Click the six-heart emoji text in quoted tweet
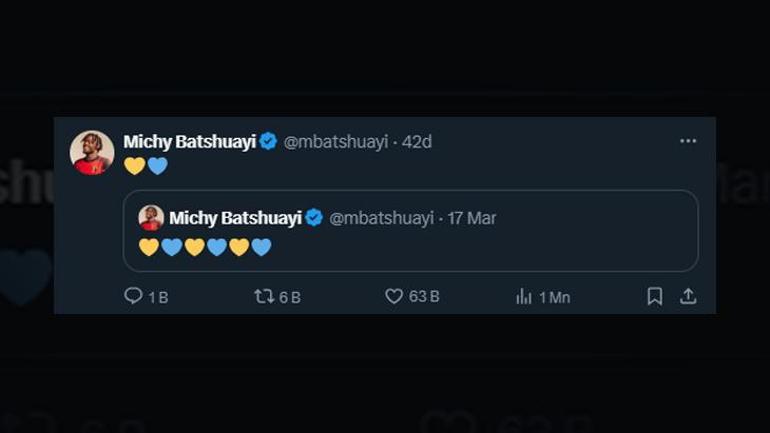Screen dimensions: 770x433 coord(205,247)
